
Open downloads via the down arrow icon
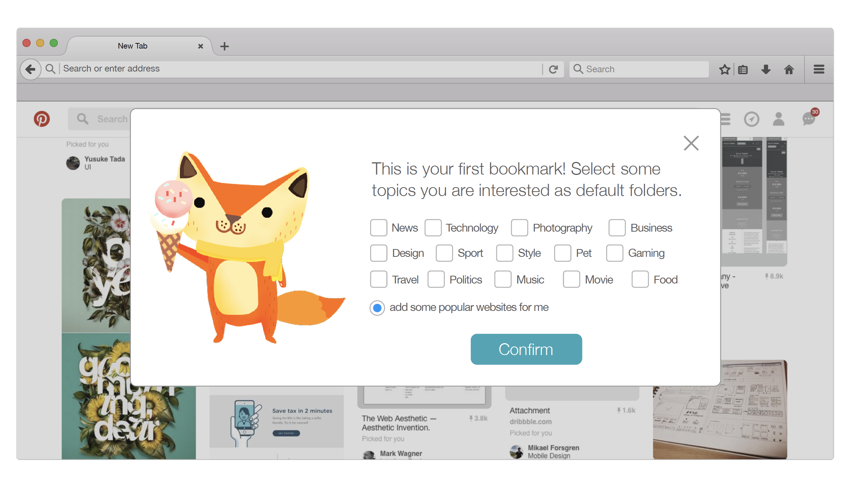pyautogui.click(x=766, y=69)
